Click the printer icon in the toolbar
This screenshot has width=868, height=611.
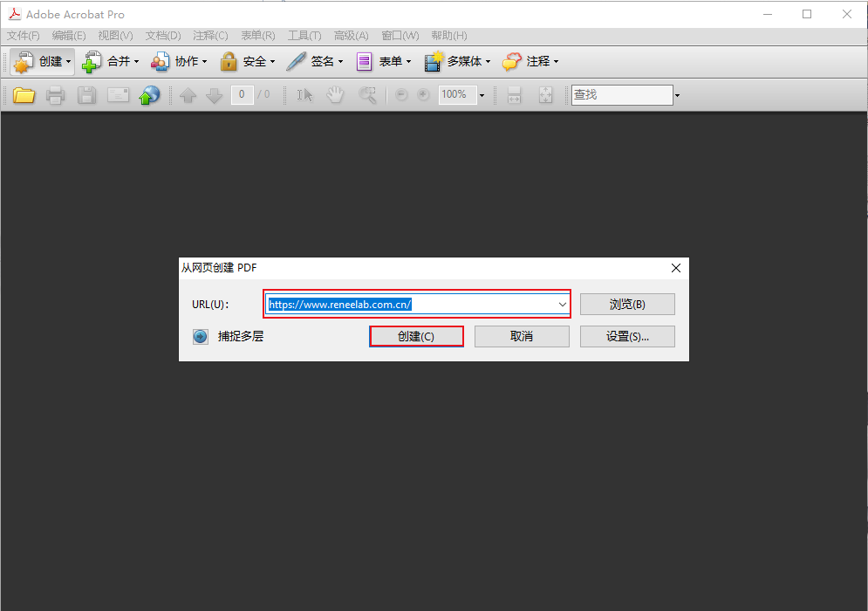click(55, 95)
